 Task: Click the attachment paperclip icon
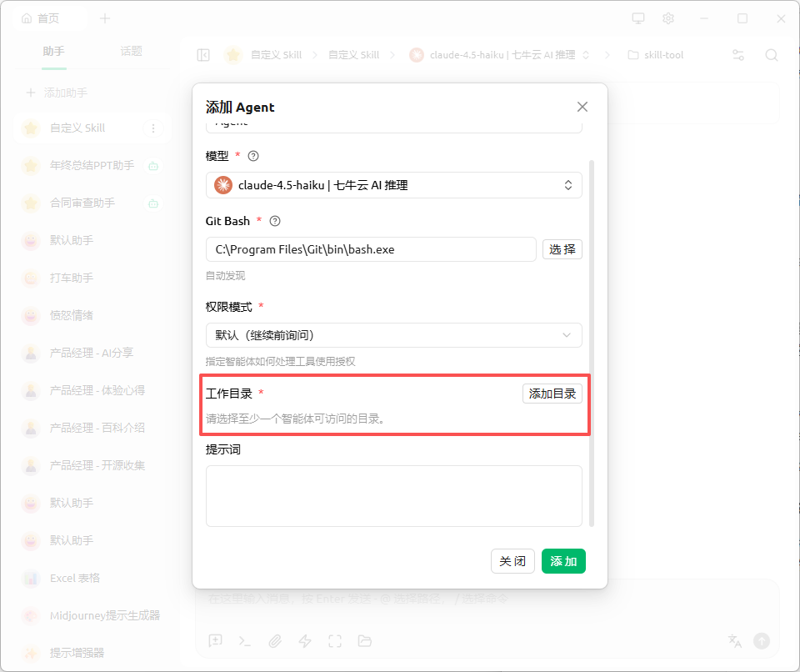[x=274, y=641]
